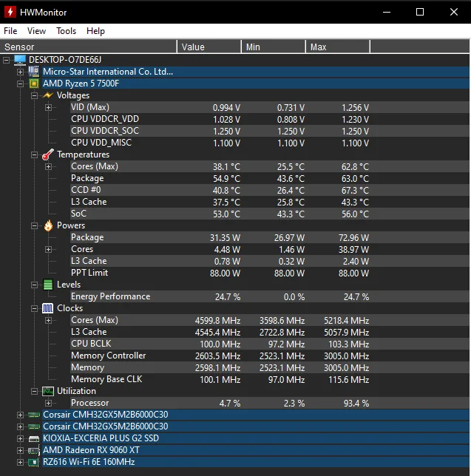
Task: Click the Sensor column header
Action: (x=89, y=47)
